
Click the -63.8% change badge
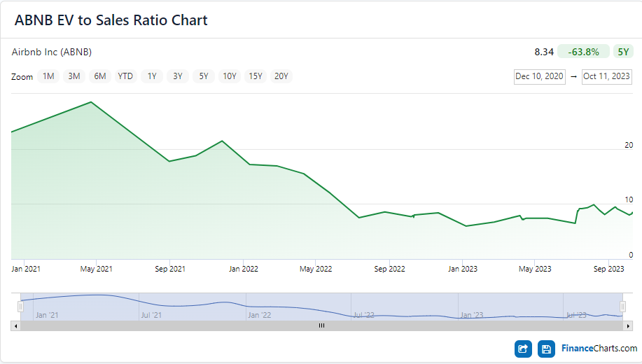coord(583,52)
